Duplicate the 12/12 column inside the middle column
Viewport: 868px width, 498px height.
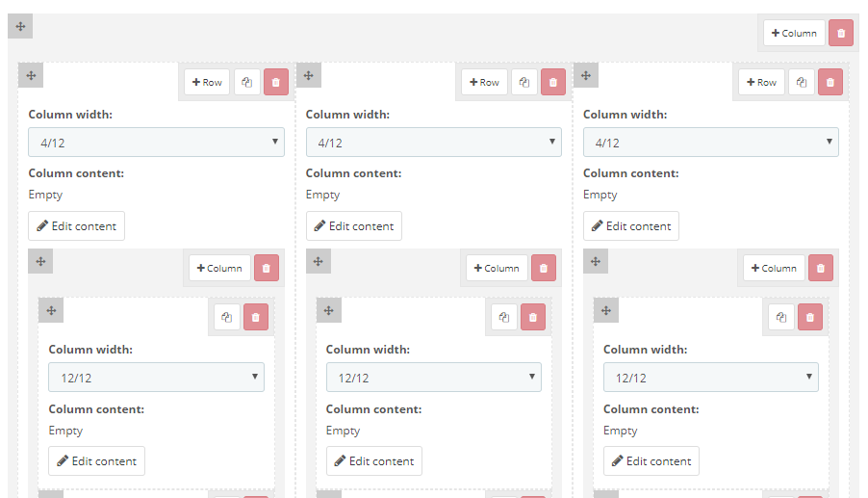[504, 317]
